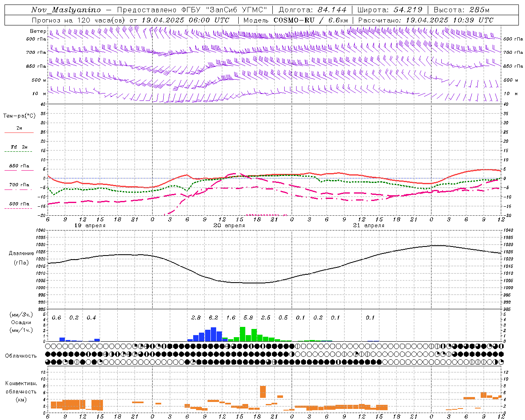Click the Конвективн. convective cloud label
Screen dimensions: 525x420
point(21,383)
